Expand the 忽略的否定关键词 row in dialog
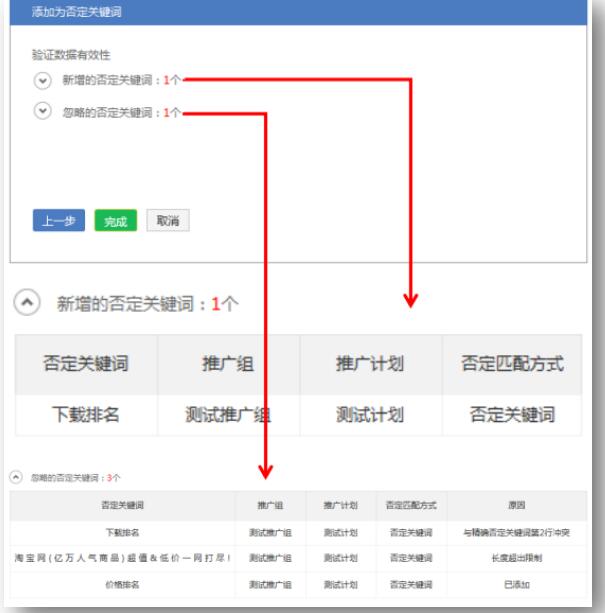The height and width of the screenshot is (613, 605). coord(42,111)
